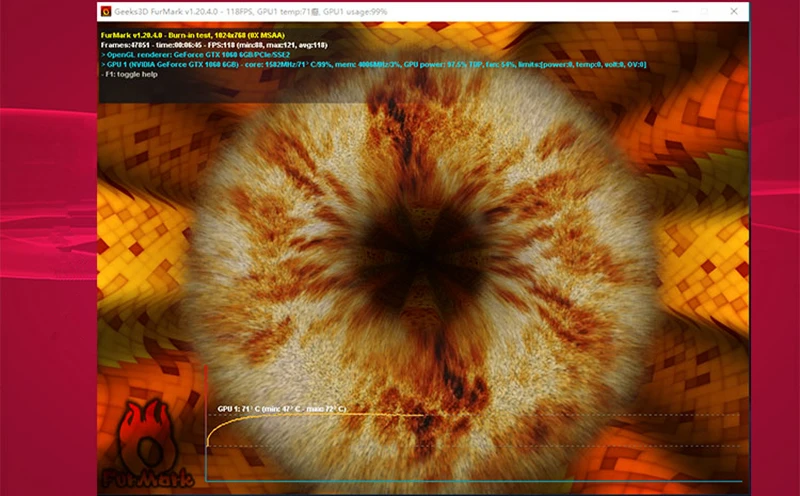This screenshot has width=800, height=496.
Task: Click the "GPU 1 (NVIDIA GeForce GTX 1060 6GB)" line
Action: (373, 64)
